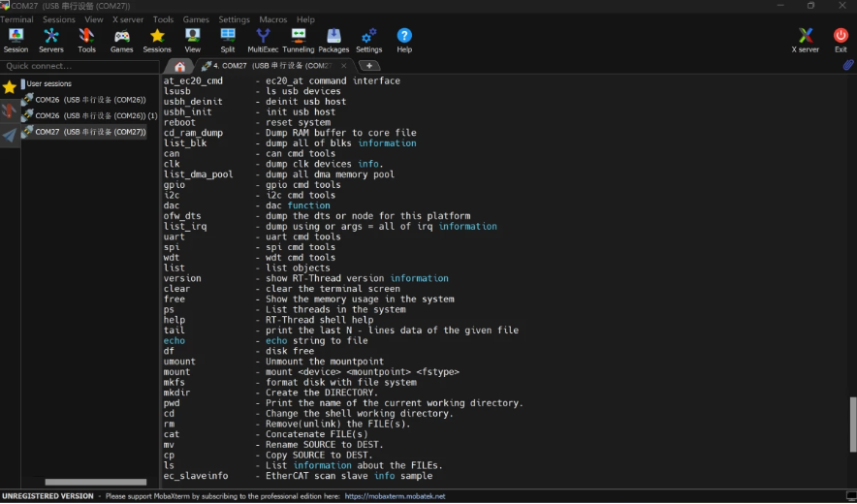This screenshot has width=857, height=504.
Task: Click the 'umount' command text
Action: 179,362
